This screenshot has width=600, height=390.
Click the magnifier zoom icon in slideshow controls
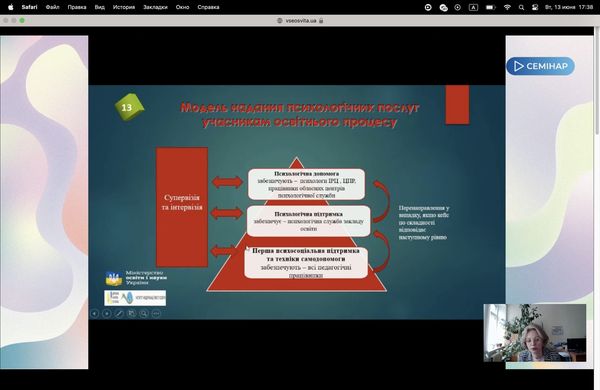pos(143,314)
